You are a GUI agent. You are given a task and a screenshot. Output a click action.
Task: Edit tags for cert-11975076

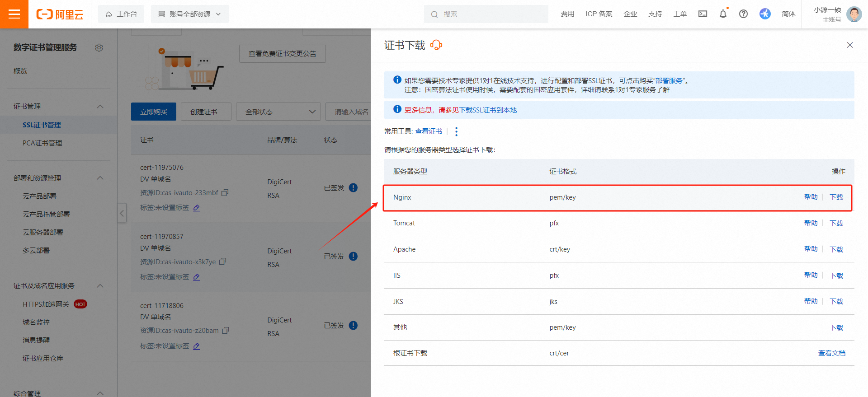(197, 208)
